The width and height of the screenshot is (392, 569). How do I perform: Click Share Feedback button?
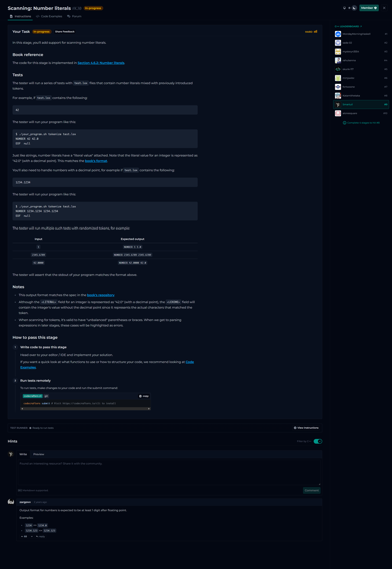point(65,32)
